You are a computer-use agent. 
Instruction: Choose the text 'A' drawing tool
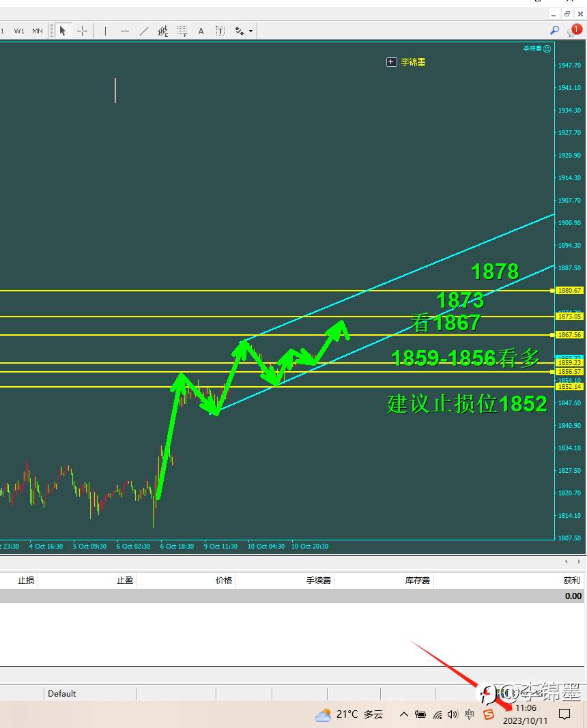(x=201, y=31)
